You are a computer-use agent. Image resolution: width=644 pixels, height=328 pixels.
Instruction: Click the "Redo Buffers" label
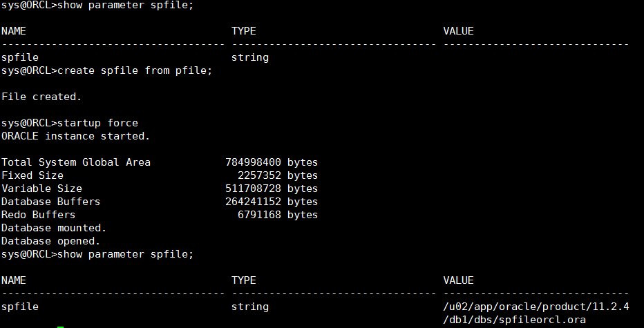[38, 215]
